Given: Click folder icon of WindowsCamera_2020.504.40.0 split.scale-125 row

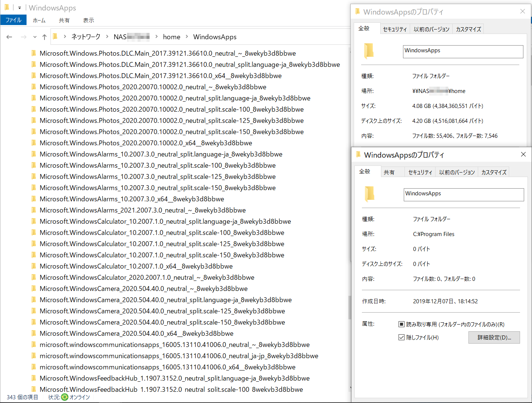Looking at the screenshot, I should point(34,311).
